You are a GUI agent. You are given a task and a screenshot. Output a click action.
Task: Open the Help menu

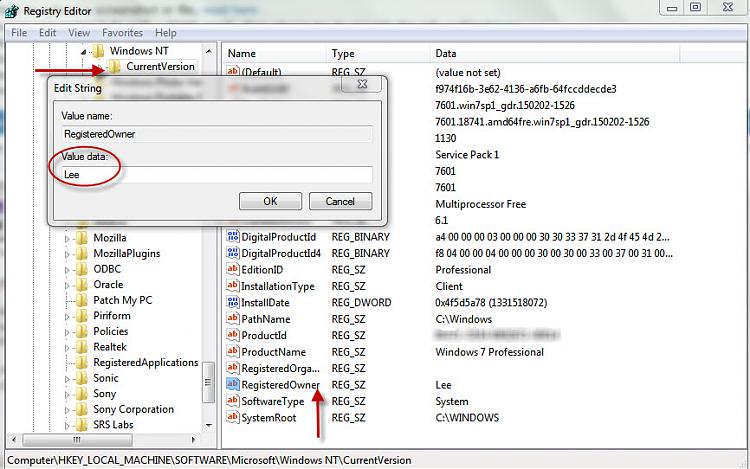[165, 33]
